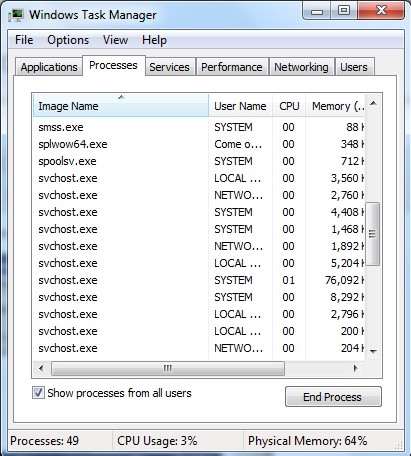Click the Task Manager title bar icon
This screenshot has height=456, width=411.
(x=16, y=15)
